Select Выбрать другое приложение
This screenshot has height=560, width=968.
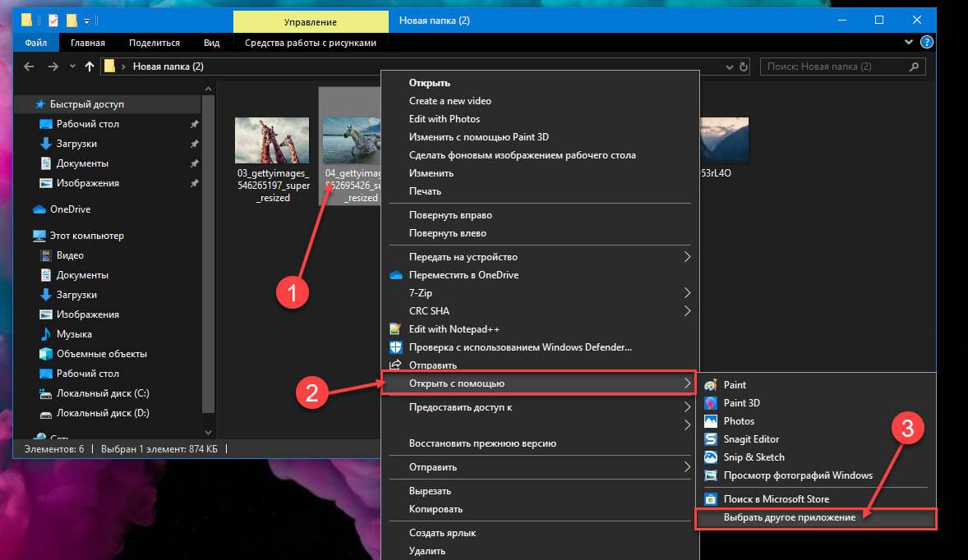(x=789, y=517)
